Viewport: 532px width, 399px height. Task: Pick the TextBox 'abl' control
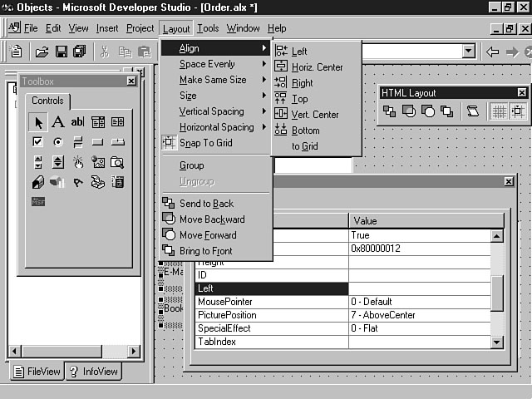(77, 122)
